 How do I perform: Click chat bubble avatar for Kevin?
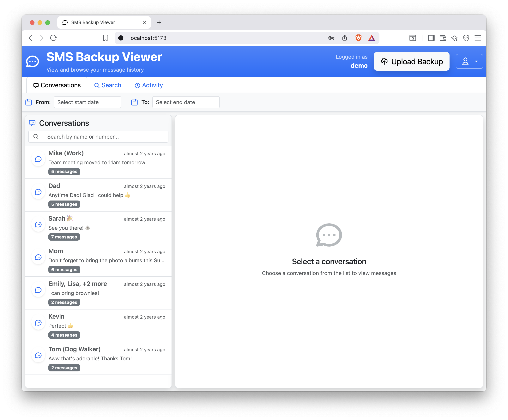coord(38,323)
